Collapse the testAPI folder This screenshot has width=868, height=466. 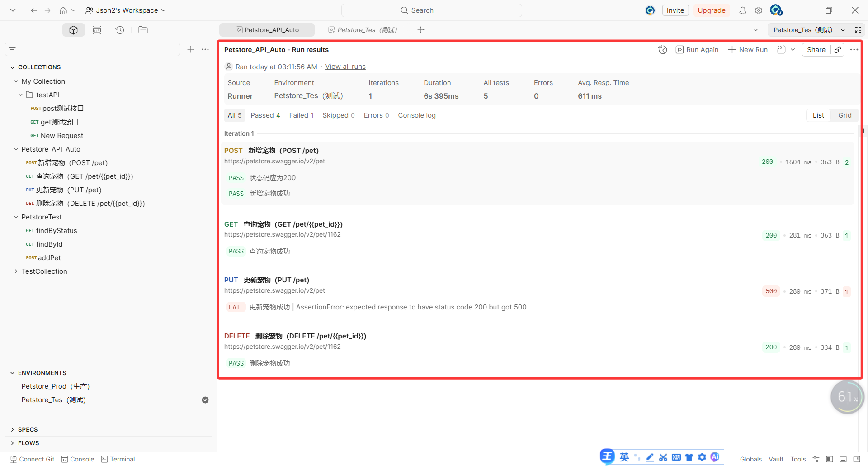(21, 95)
